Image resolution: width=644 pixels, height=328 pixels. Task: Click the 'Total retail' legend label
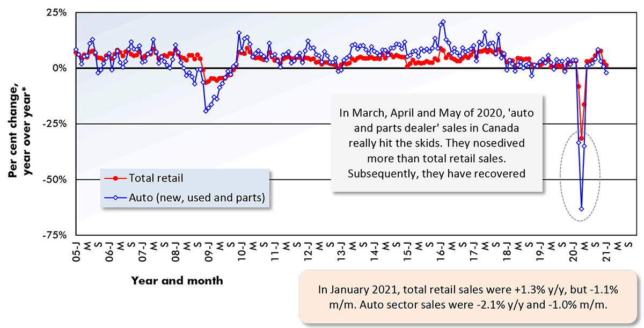(x=157, y=178)
